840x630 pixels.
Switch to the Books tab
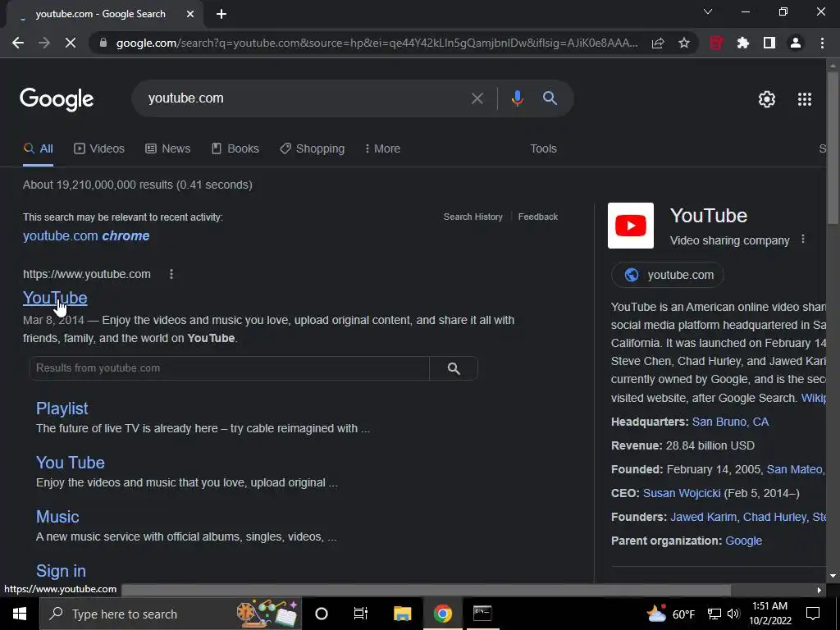point(235,149)
